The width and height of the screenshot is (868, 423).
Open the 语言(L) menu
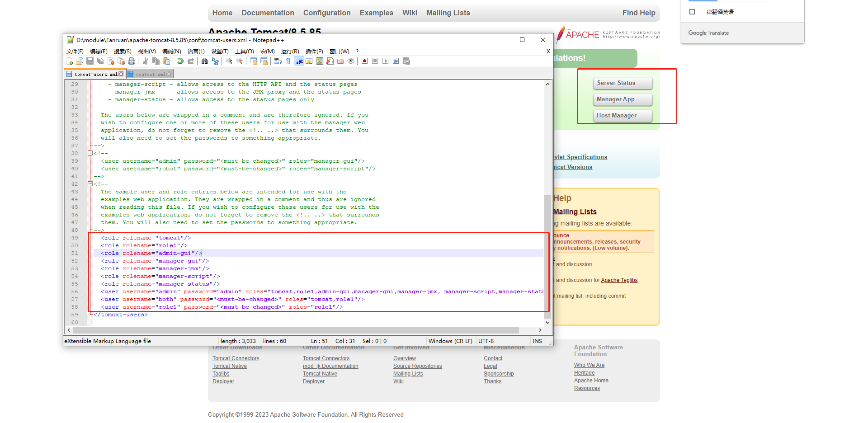pyautogui.click(x=196, y=52)
